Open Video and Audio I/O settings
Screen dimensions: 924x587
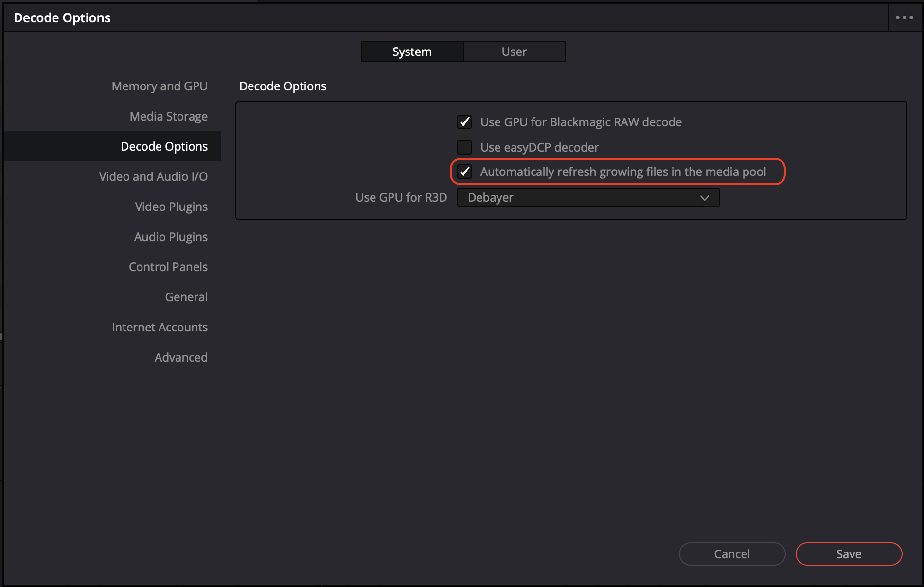[153, 176]
